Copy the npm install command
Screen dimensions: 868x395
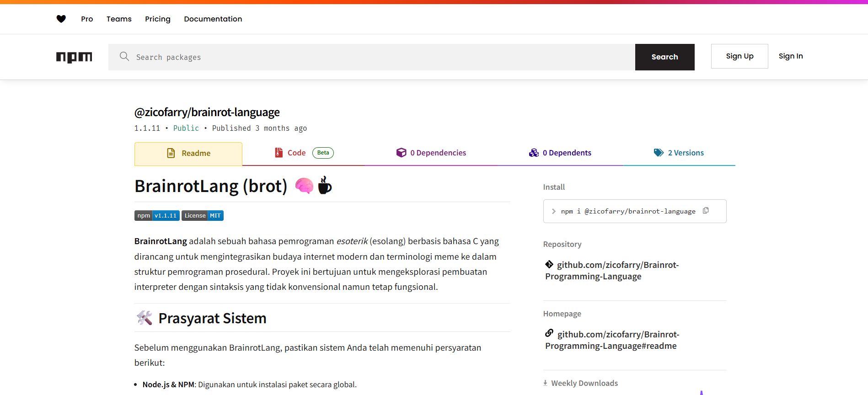706,211
